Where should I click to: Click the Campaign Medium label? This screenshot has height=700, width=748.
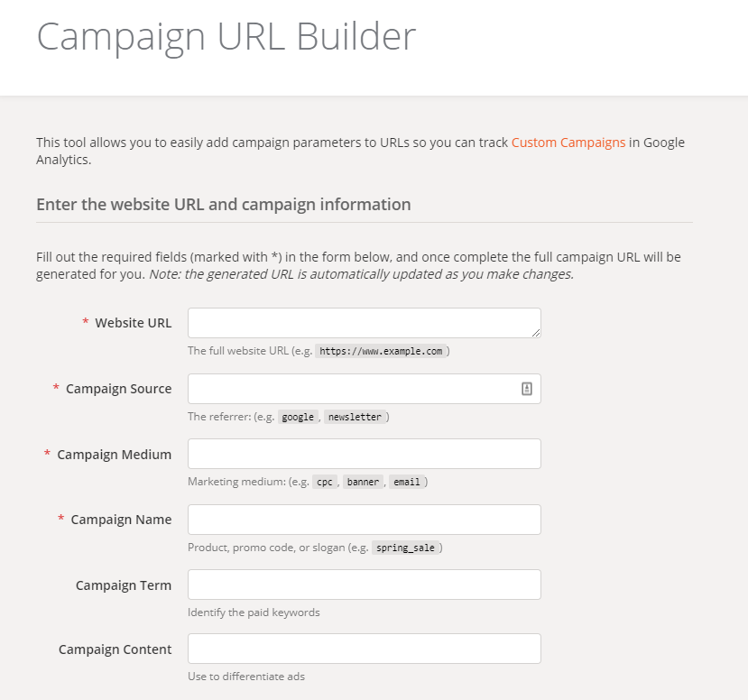click(114, 455)
